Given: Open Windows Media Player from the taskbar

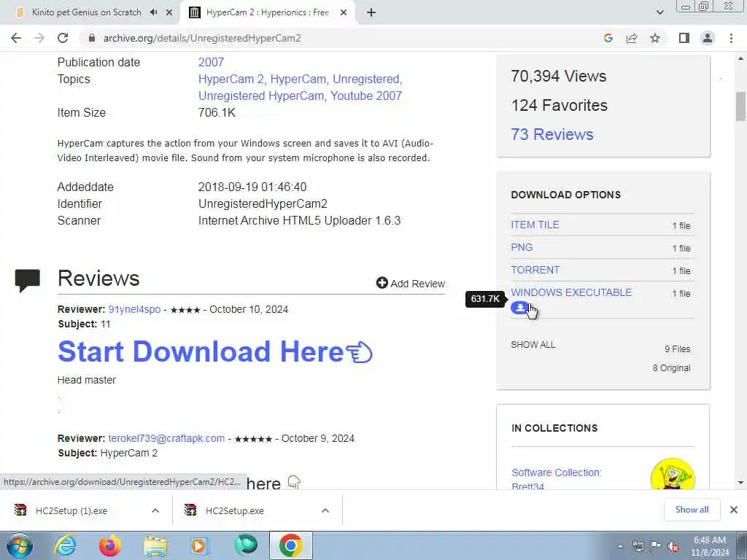Looking at the screenshot, I should (200, 545).
